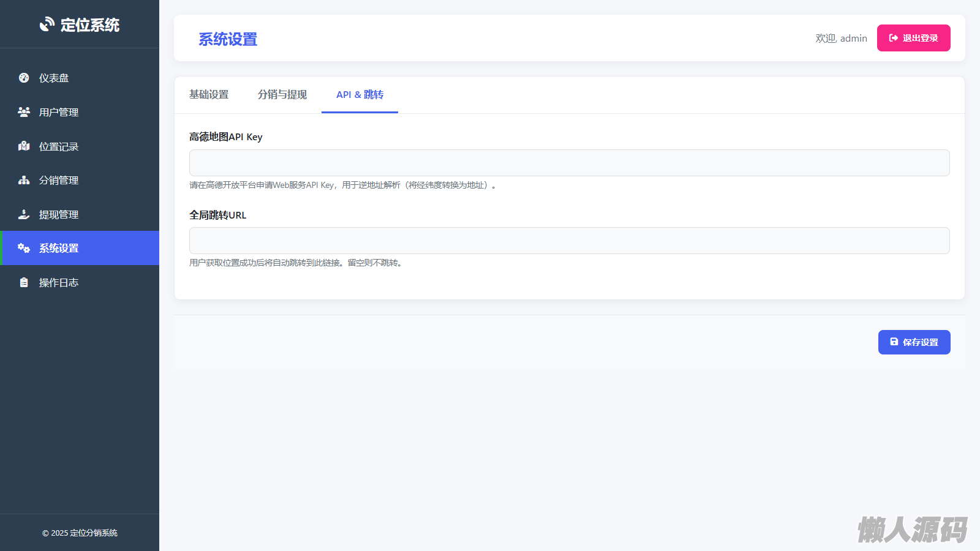
Task: Open operation log via clipboard icon
Action: click(24, 282)
